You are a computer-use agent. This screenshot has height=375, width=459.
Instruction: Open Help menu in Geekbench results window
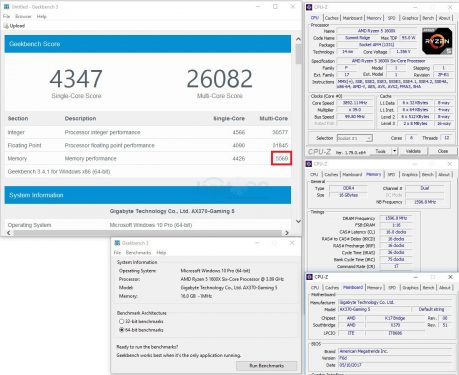coord(42,16)
